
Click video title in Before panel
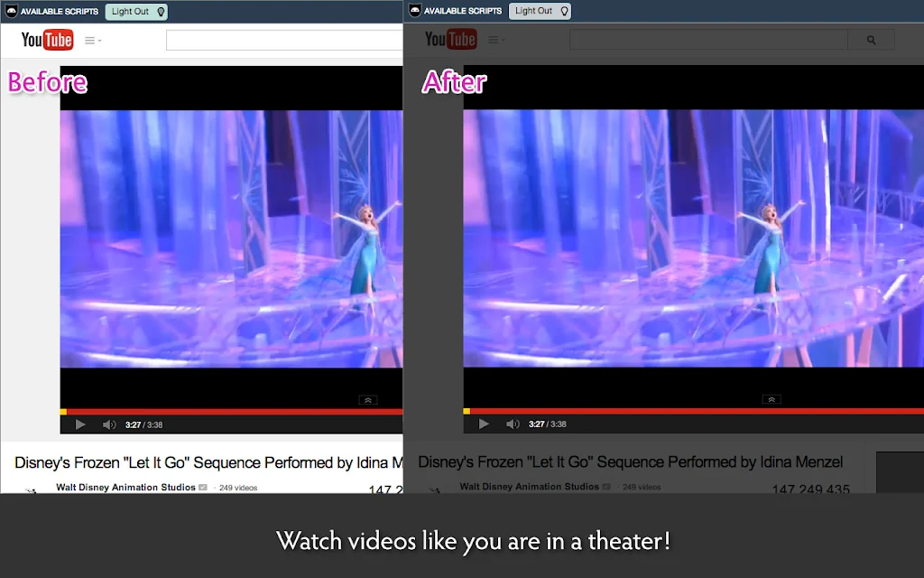208,462
